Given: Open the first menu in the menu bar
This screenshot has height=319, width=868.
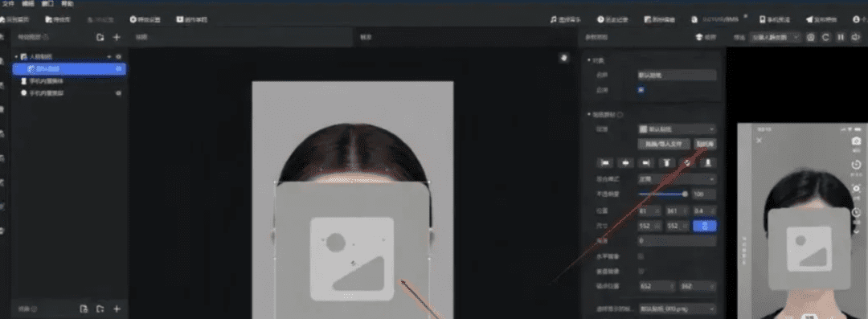Looking at the screenshot, I should tap(7, 4).
